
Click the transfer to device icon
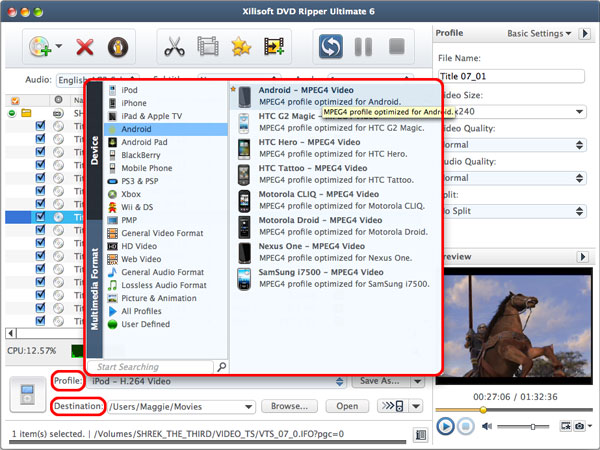pos(393,406)
